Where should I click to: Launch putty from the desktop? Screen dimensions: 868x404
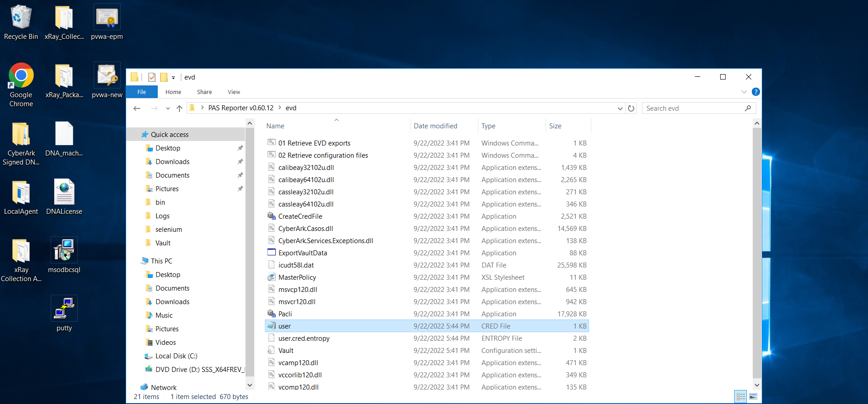pos(64,314)
